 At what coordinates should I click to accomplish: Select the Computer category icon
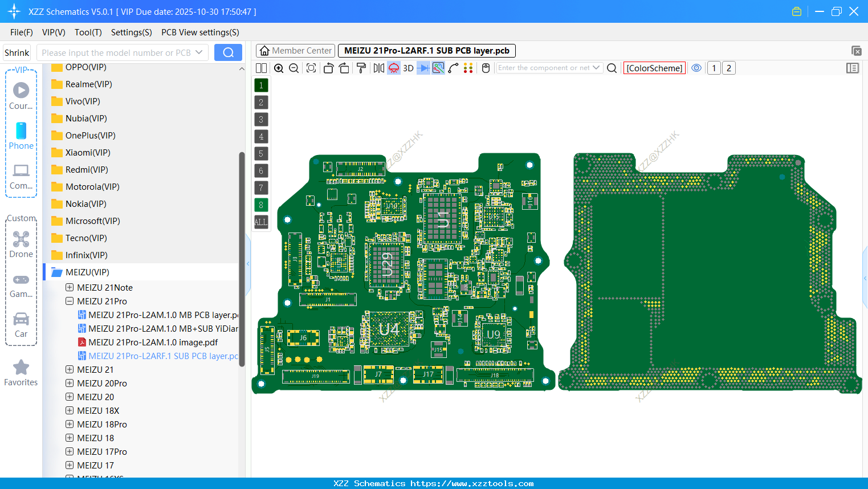coord(21,176)
